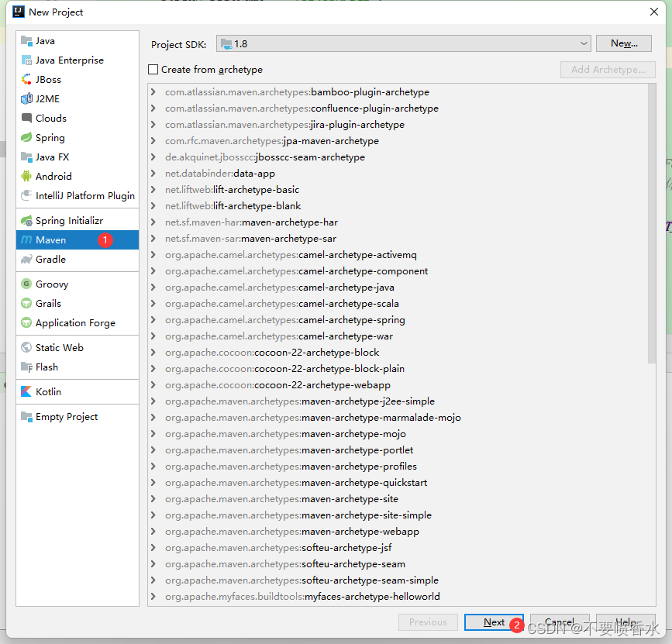The width and height of the screenshot is (672, 644).
Task: Click the SDK folder icon in combo box
Action: coord(226,43)
